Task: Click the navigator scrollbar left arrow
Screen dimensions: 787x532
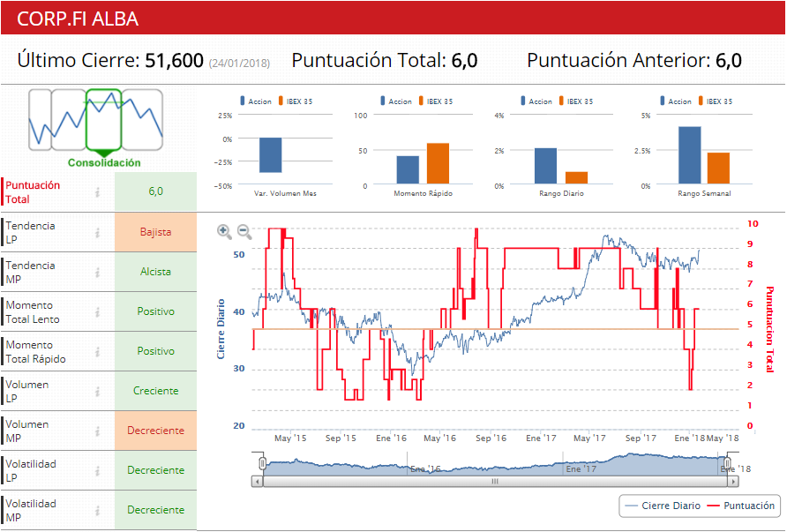Action: click(257, 482)
